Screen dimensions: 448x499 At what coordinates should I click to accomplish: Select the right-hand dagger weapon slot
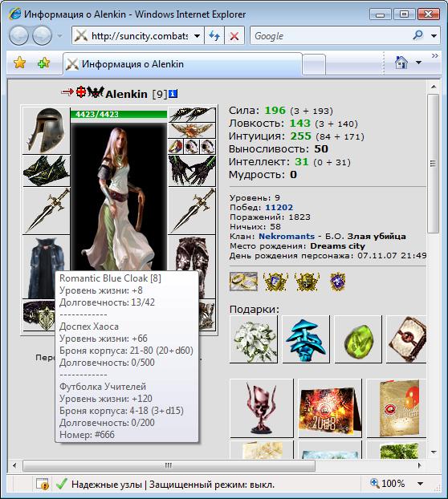tap(192, 211)
